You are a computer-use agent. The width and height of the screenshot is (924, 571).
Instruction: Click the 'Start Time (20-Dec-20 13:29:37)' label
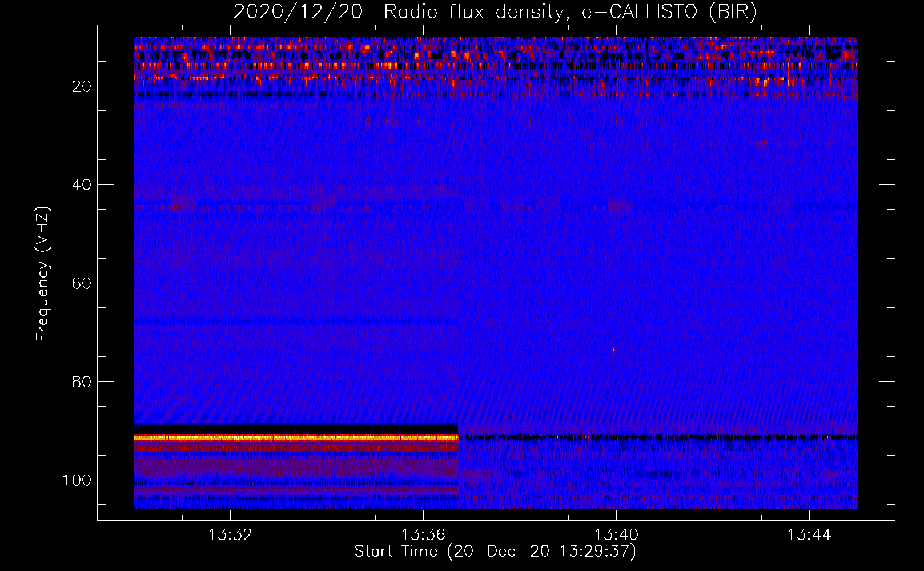tap(495, 552)
